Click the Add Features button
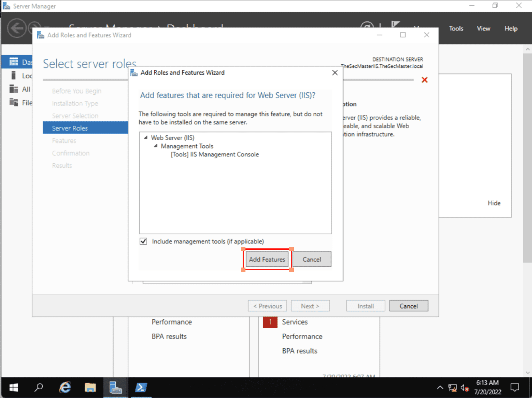 (x=267, y=259)
